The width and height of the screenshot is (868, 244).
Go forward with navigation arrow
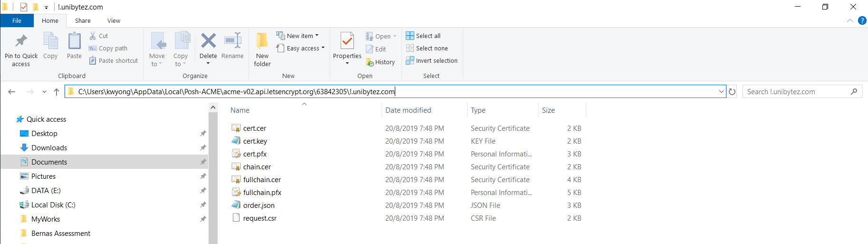[29, 92]
